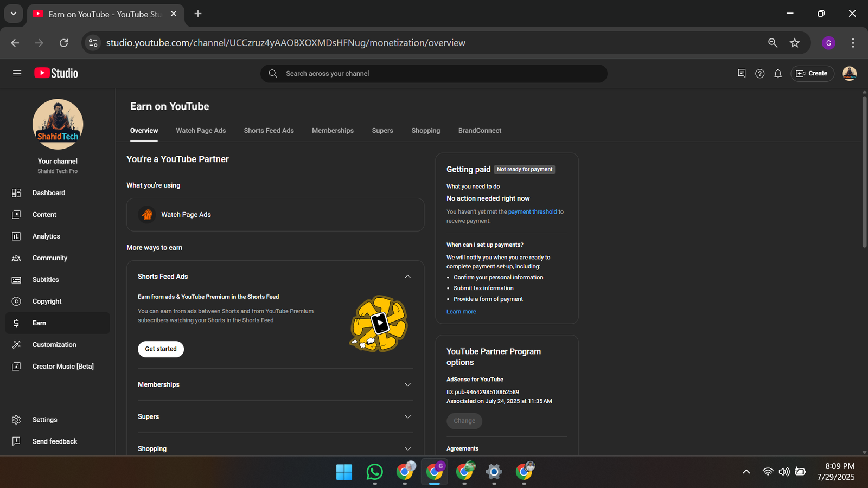Screen dimensions: 868x488
Task: View site information icon in address bar
Action: (x=93, y=43)
